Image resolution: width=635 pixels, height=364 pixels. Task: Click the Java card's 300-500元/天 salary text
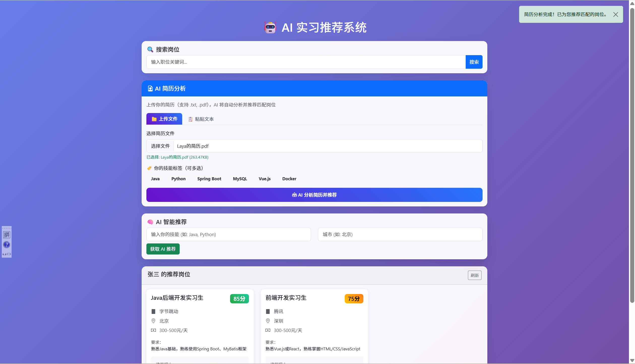[174, 331]
